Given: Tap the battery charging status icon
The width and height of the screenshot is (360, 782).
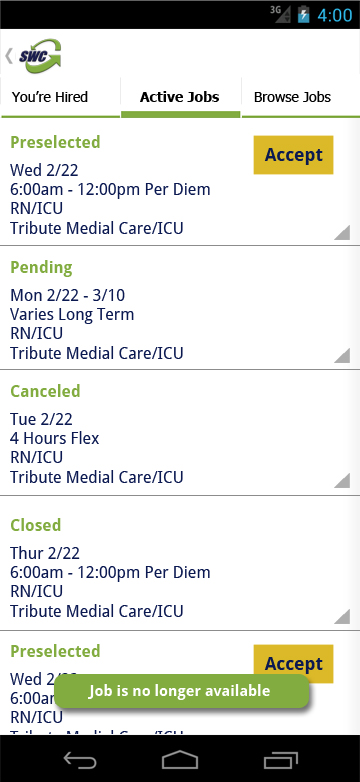Looking at the screenshot, I should (x=303, y=14).
